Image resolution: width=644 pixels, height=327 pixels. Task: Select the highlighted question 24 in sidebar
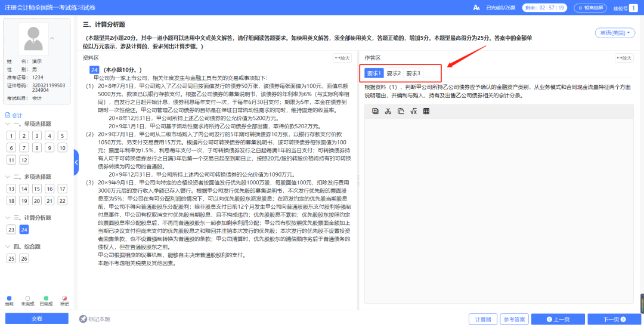click(24, 230)
